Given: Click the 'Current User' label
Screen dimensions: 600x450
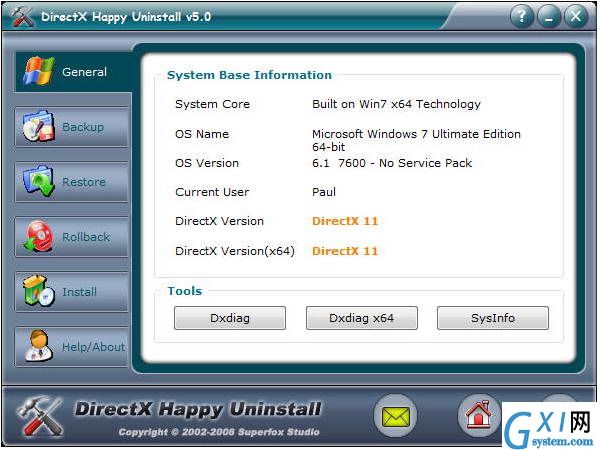Looking at the screenshot, I should 212,192.
